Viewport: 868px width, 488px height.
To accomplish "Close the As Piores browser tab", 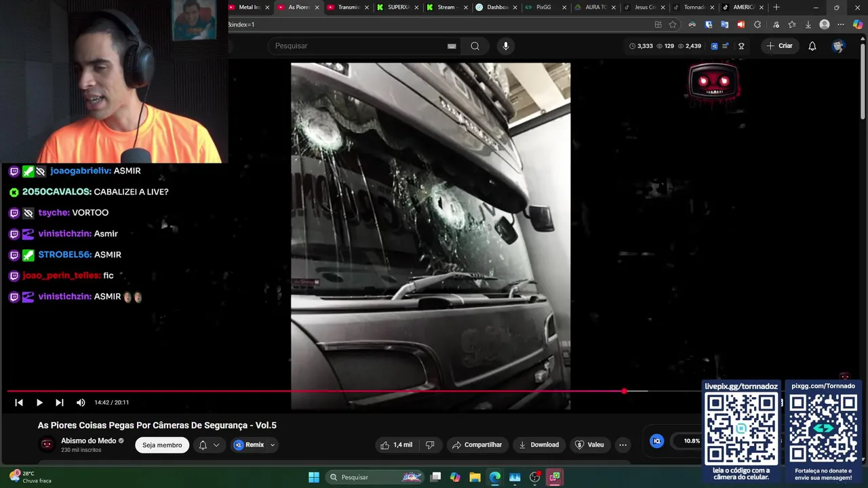I will pyautogui.click(x=317, y=7).
